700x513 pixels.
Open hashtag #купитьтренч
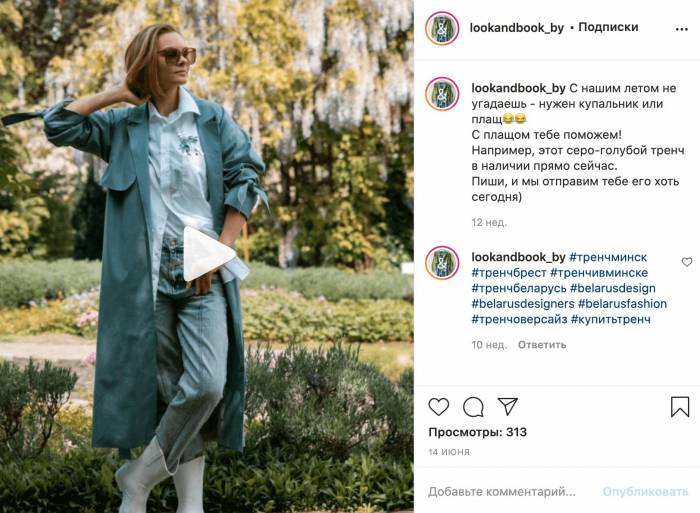[x=610, y=319]
